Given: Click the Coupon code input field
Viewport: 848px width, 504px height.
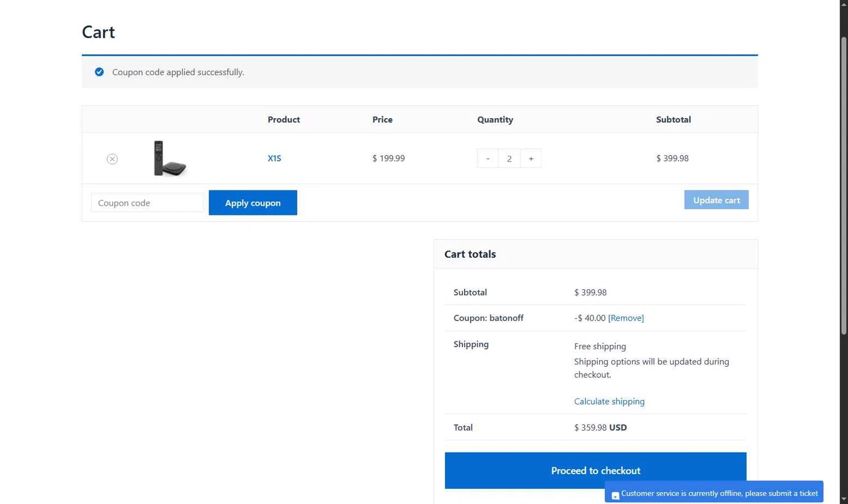Looking at the screenshot, I should [x=147, y=203].
